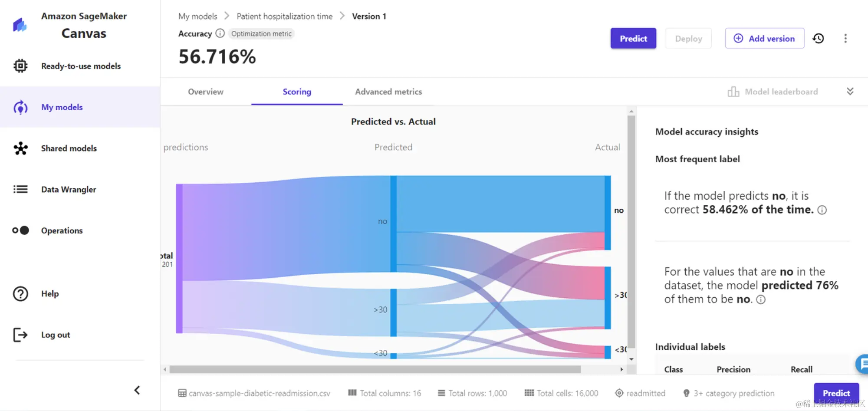This screenshot has width=868, height=411.
Task: Click the chart's horizontal scrollbar
Action: [375, 369]
